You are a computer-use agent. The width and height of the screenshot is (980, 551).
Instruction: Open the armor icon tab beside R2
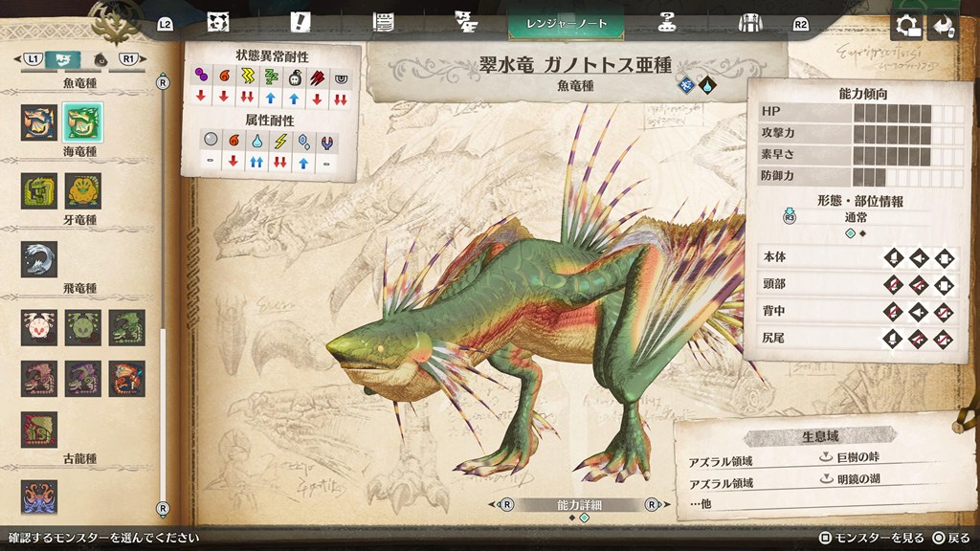(749, 22)
